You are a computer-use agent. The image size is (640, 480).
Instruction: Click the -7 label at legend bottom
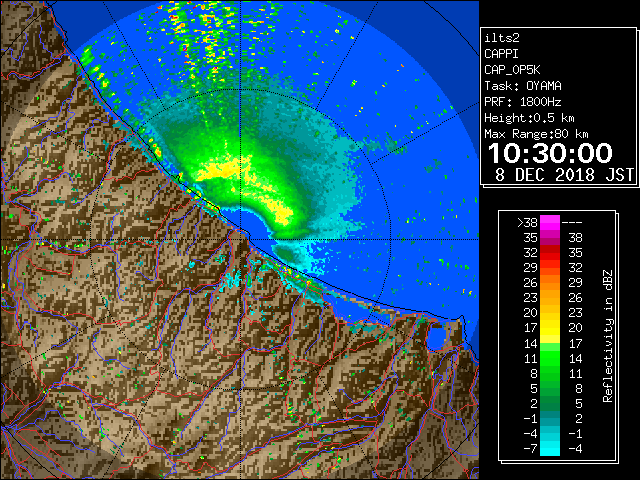click(x=531, y=449)
